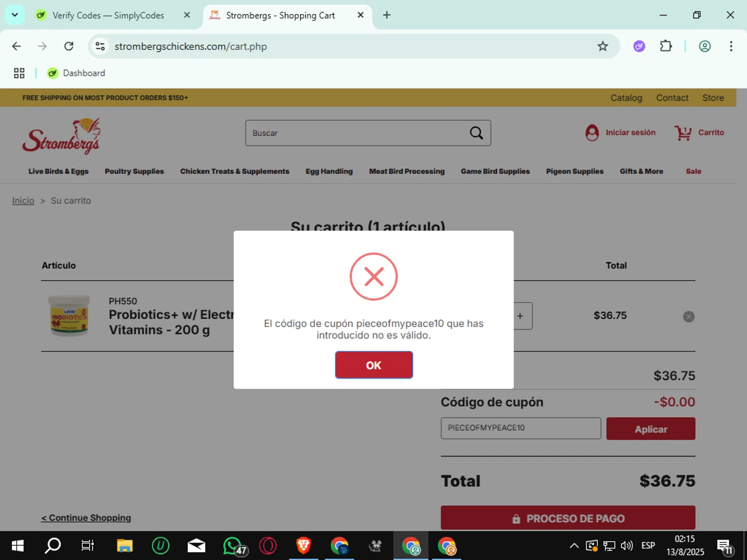Open the Gifts & More menu
The width and height of the screenshot is (747, 560).
tap(641, 171)
